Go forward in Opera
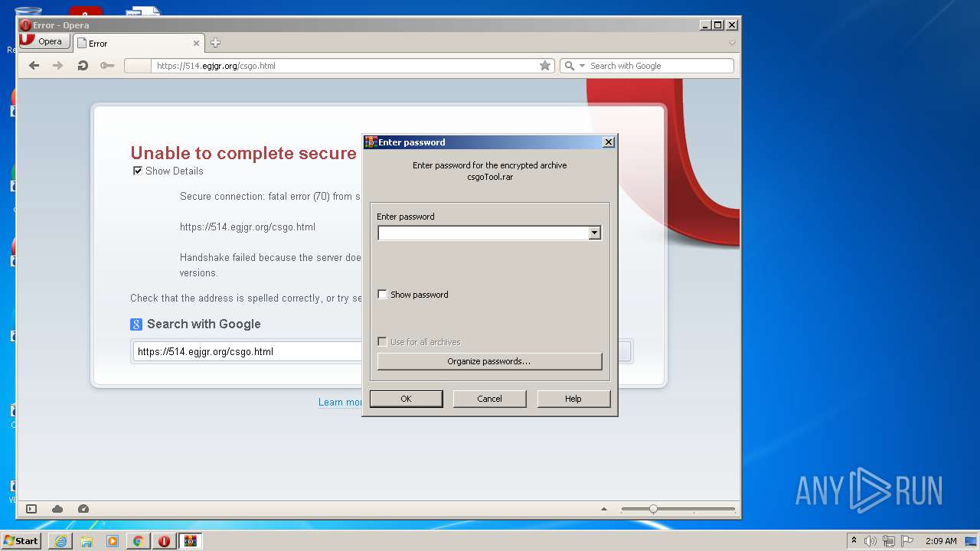980x551 pixels. (57, 66)
